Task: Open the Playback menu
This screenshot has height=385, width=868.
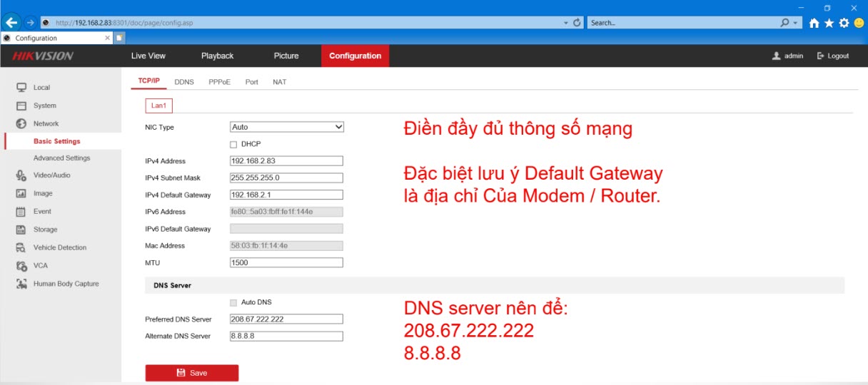Action: 217,56
